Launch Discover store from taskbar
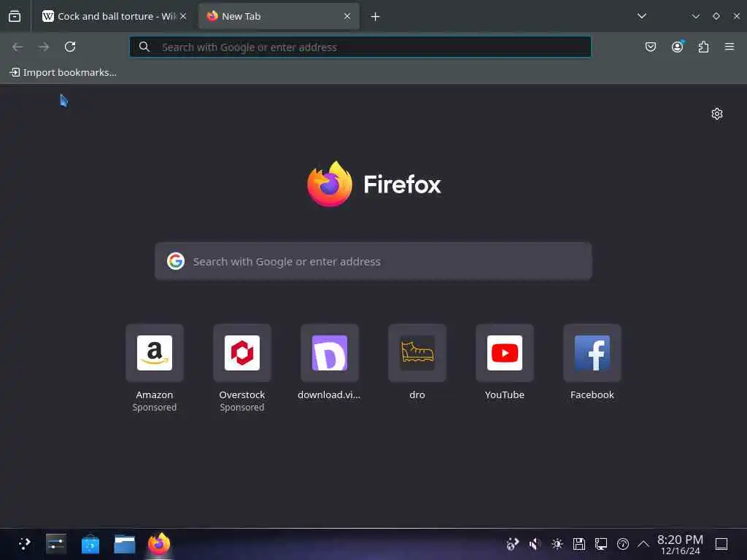Viewport: 747px width, 560px height. pos(90,544)
